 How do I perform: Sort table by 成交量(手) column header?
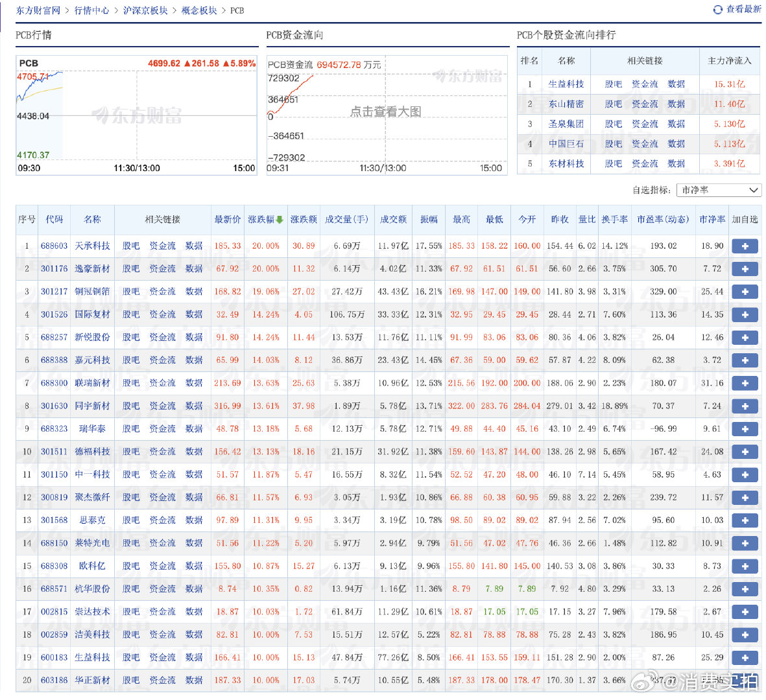[x=347, y=220]
